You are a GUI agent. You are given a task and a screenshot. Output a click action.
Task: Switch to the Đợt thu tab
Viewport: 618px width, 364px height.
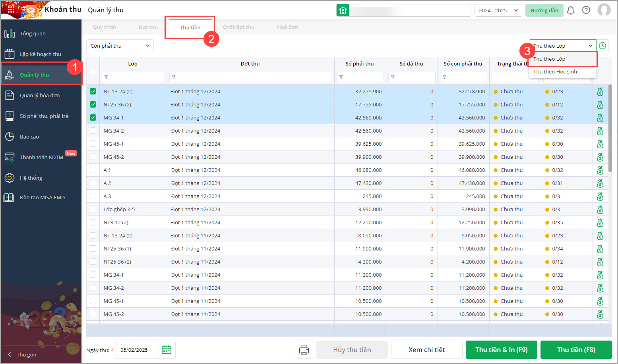click(x=148, y=27)
